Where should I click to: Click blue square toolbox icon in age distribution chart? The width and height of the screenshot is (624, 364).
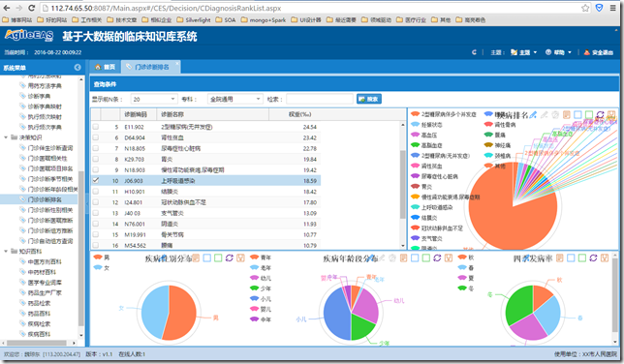(x=415, y=258)
